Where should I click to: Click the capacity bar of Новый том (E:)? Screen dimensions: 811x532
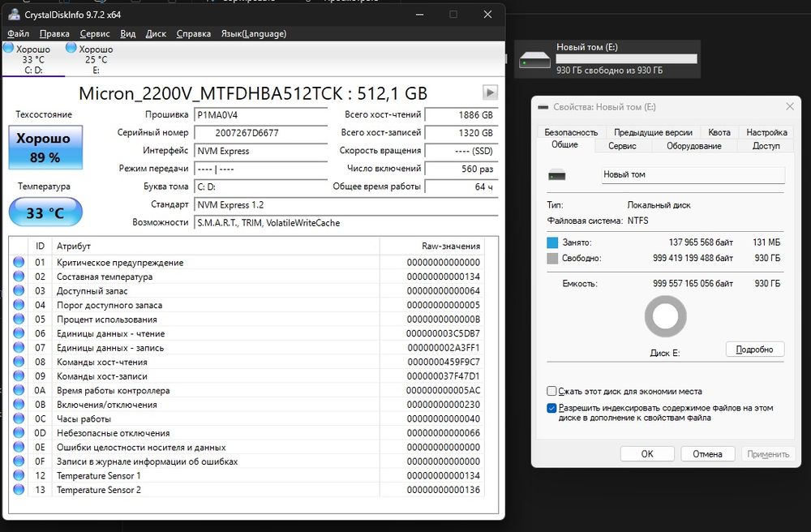(x=626, y=59)
